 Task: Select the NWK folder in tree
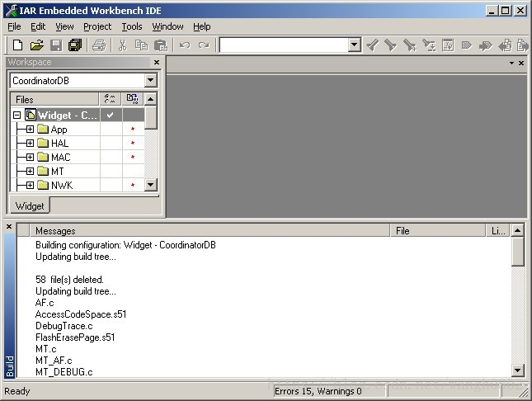(62, 185)
